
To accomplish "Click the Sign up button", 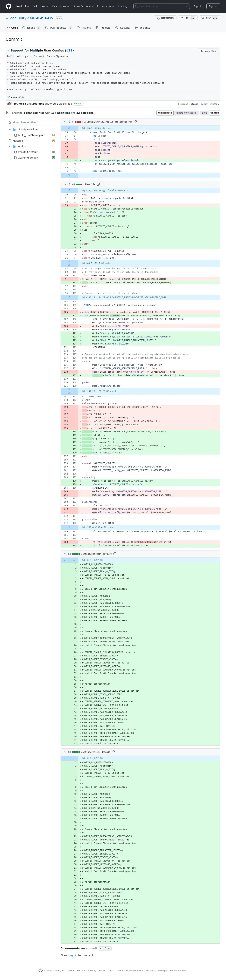I will click(214, 6).
